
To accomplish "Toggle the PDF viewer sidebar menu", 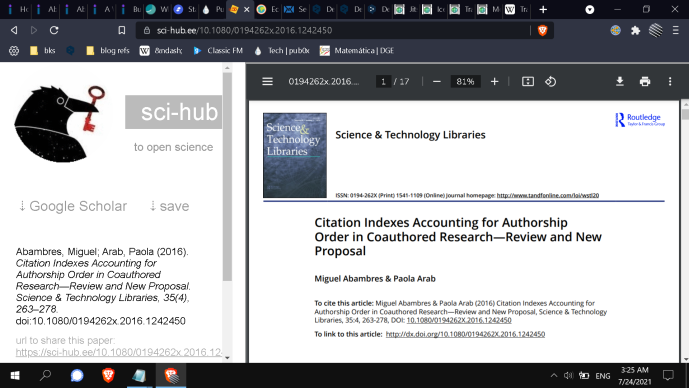I will [268, 82].
